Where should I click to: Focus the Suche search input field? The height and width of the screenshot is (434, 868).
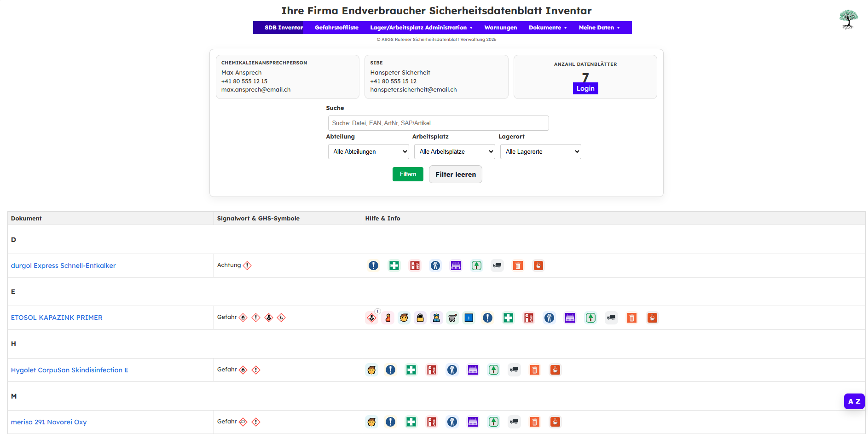pos(439,123)
